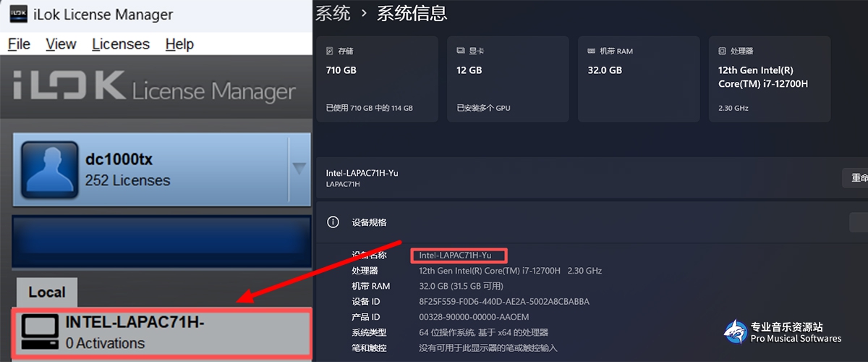Open the Help menu
This screenshot has width=868, height=362.
(179, 44)
